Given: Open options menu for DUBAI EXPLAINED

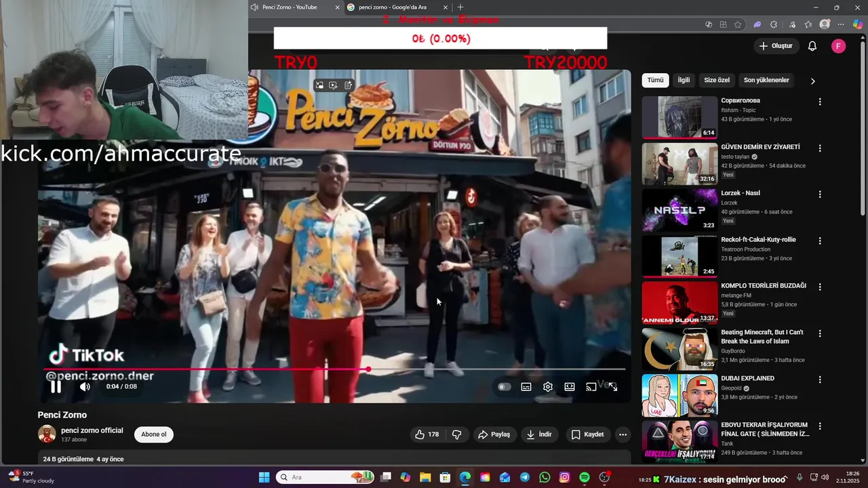Looking at the screenshot, I should [820, 380].
